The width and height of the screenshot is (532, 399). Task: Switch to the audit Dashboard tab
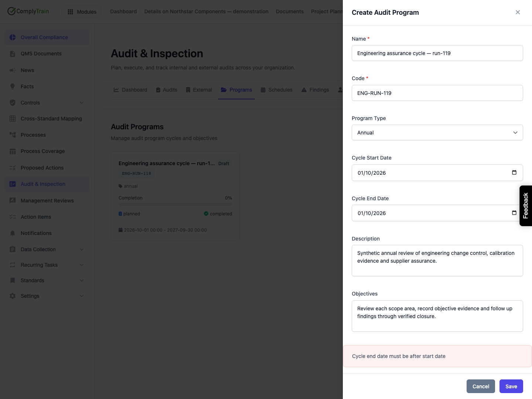pos(130,90)
